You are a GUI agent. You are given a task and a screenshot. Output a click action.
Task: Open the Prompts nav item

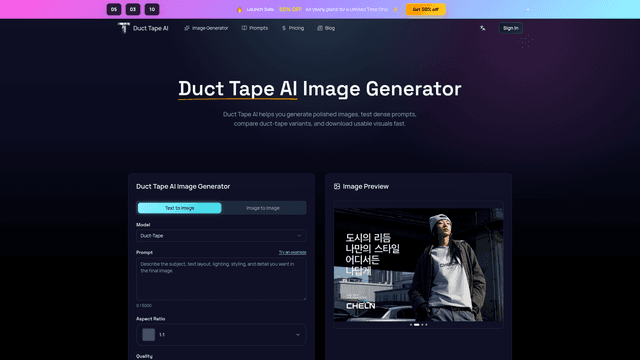click(255, 28)
